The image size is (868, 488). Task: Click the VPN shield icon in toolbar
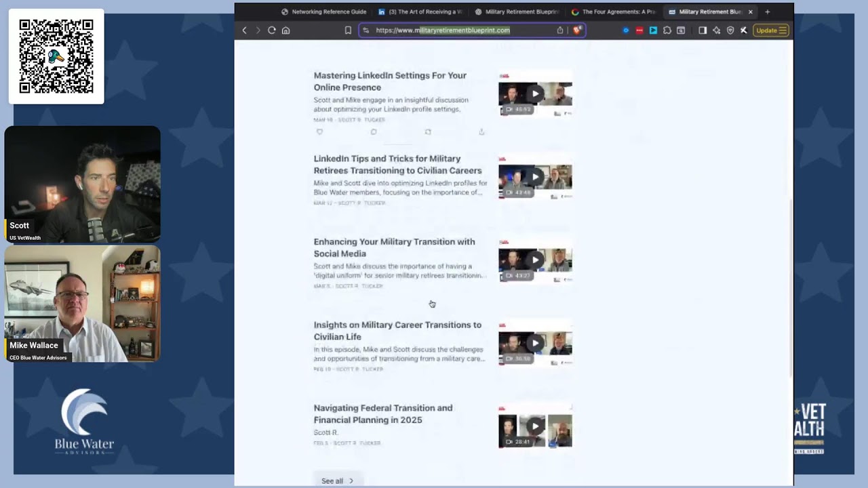click(730, 30)
